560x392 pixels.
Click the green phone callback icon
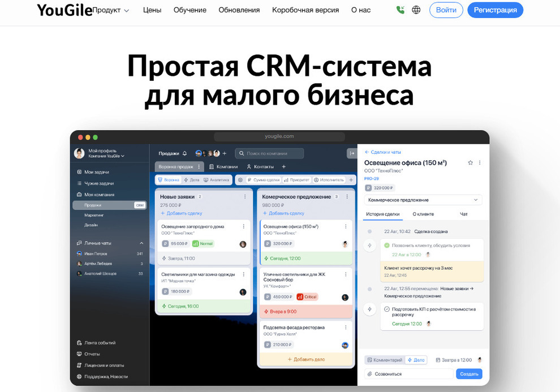[400, 10]
